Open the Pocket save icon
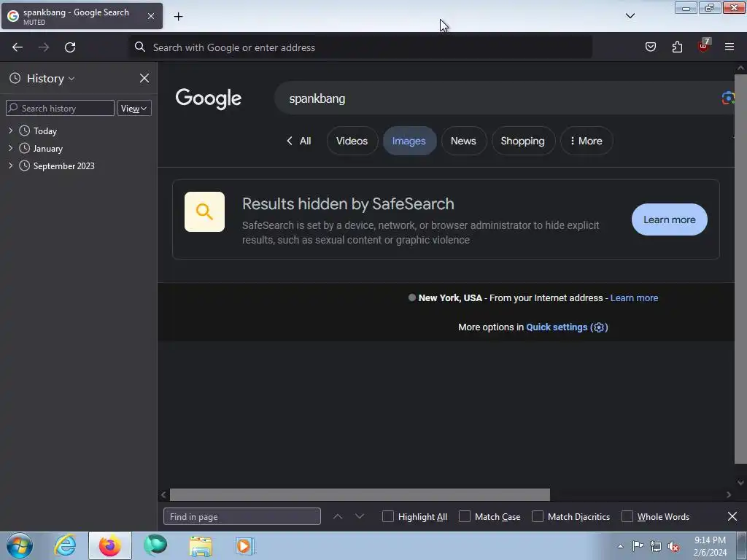 pos(650,47)
